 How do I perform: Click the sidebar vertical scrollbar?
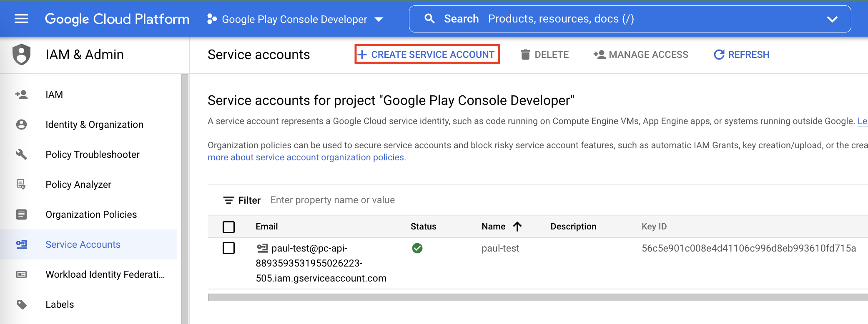pos(185,199)
